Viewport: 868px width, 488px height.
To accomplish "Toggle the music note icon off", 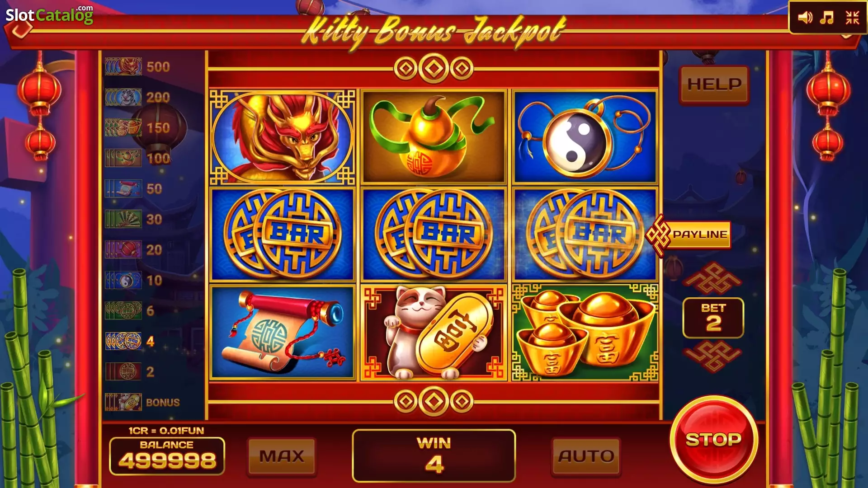I will pyautogui.click(x=827, y=18).
